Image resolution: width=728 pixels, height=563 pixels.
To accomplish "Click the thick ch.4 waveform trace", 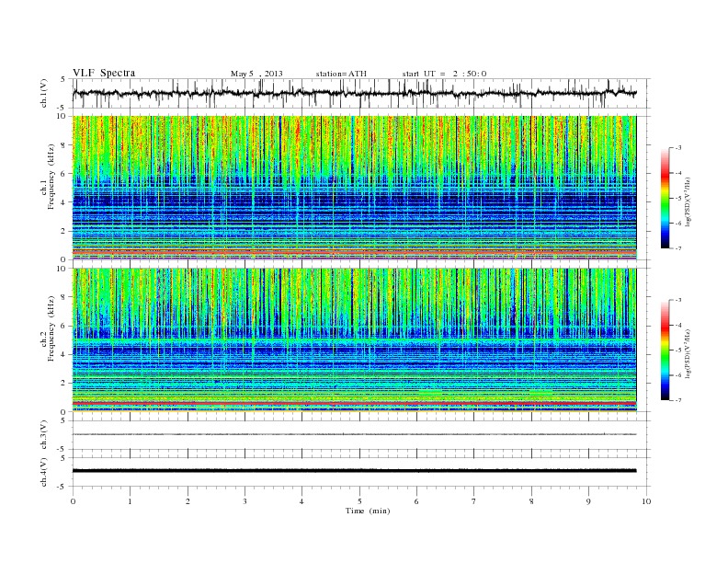I will (354, 471).
